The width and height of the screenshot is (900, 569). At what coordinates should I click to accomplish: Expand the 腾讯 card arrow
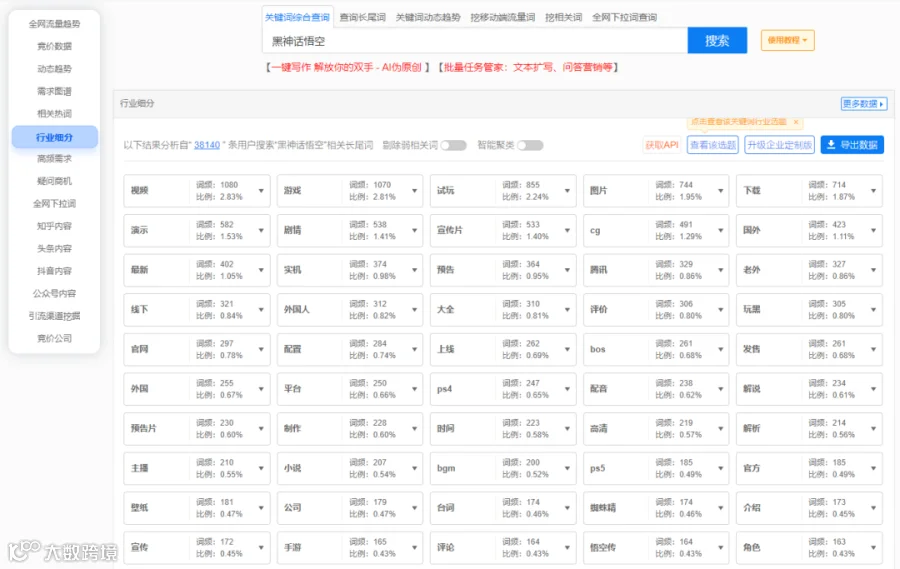[720, 270]
